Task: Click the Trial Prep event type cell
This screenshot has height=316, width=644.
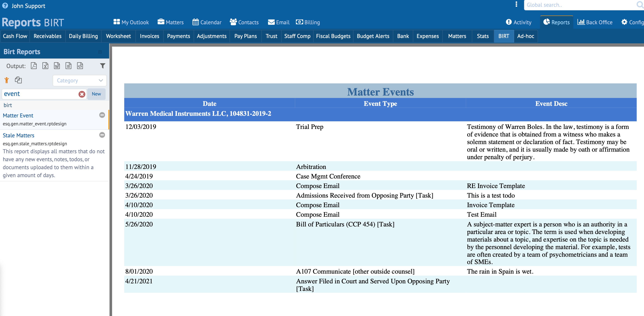Action: point(309,127)
